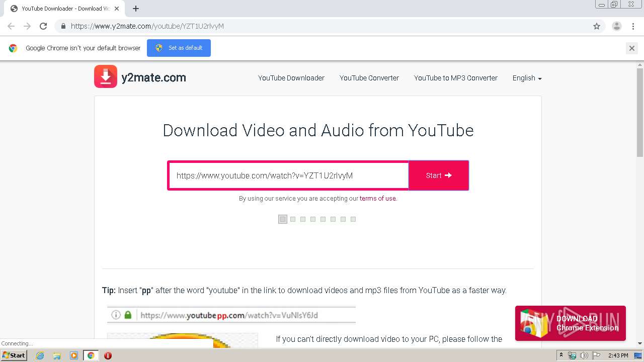The width and height of the screenshot is (644, 362).
Task: Open the Windows Start menu
Action: click(x=14, y=355)
